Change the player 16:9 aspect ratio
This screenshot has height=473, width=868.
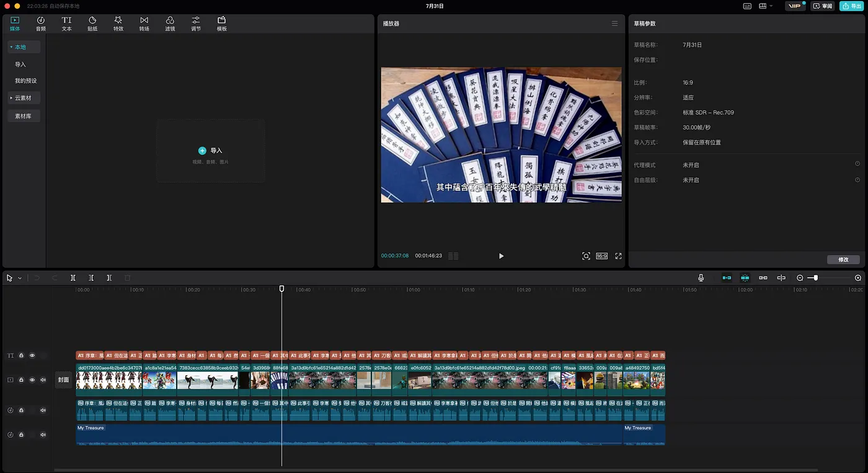coord(601,256)
